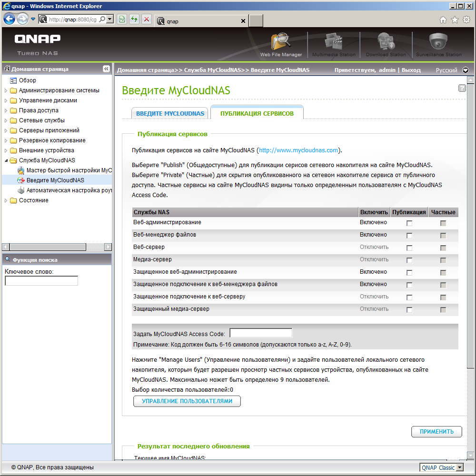The width and height of the screenshot is (476, 476).
Task: Click the compatibility view icon
Action: pyautogui.click(x=122, y=20)
